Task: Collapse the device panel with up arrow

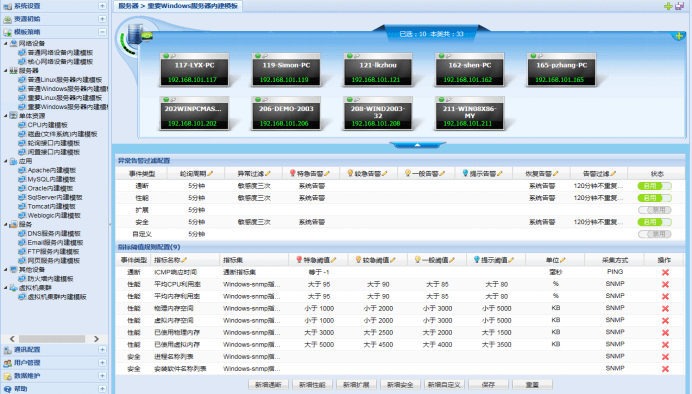Action: click(x=417, y=145)
